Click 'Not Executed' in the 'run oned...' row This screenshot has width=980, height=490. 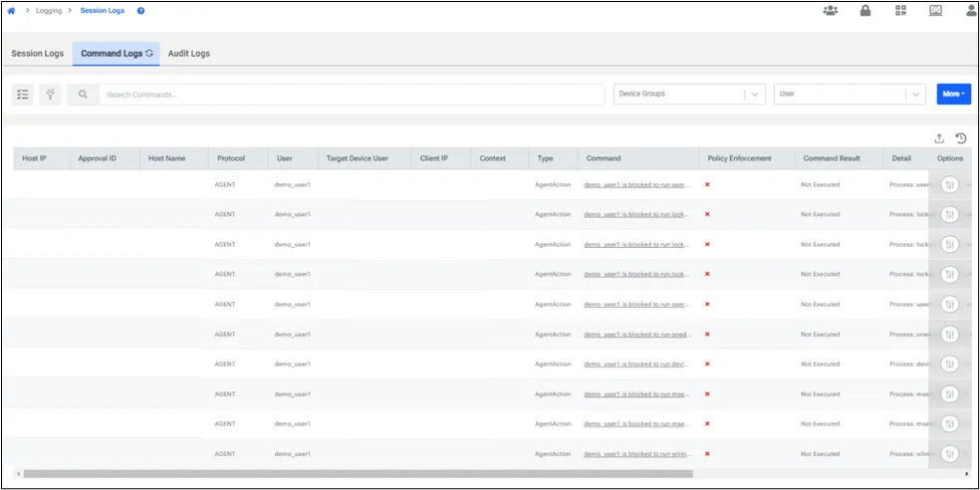pyautogui.click(x=820, y=335)
